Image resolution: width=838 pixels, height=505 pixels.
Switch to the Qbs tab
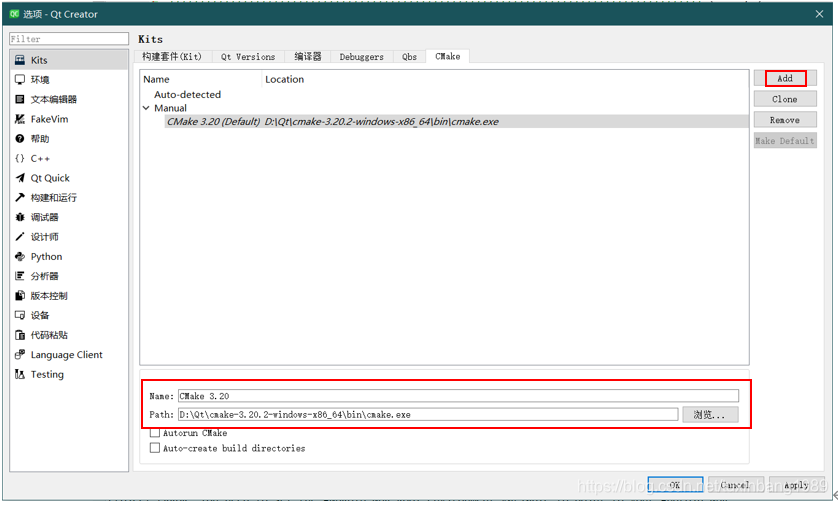pyautogui.click(x=409, y=57)
